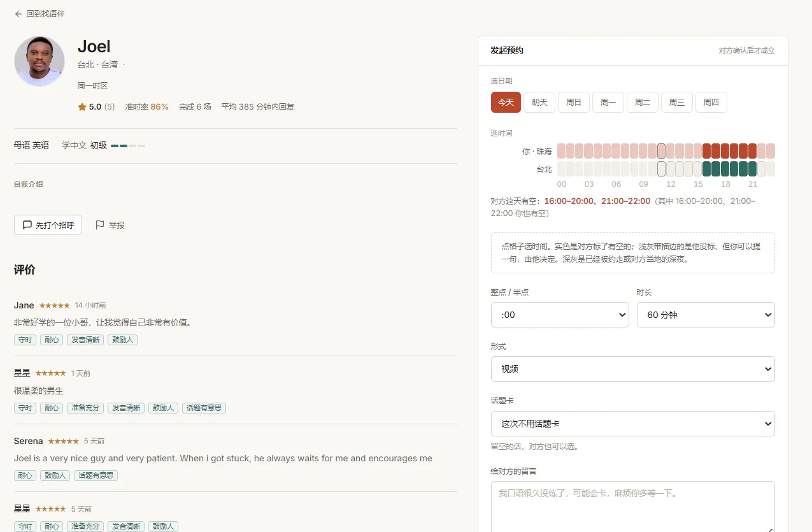Click 发音清晰 tag in Jane's review

point(85,340)
